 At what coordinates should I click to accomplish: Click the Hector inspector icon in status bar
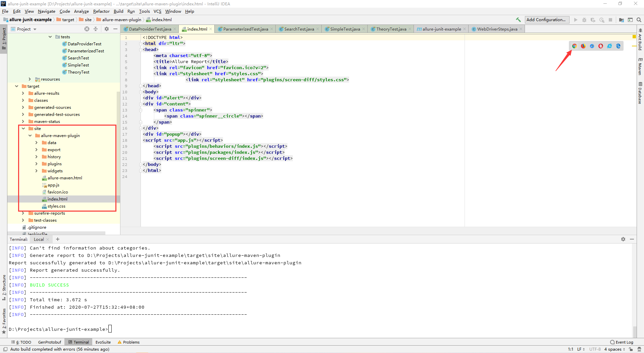(639, 349)
